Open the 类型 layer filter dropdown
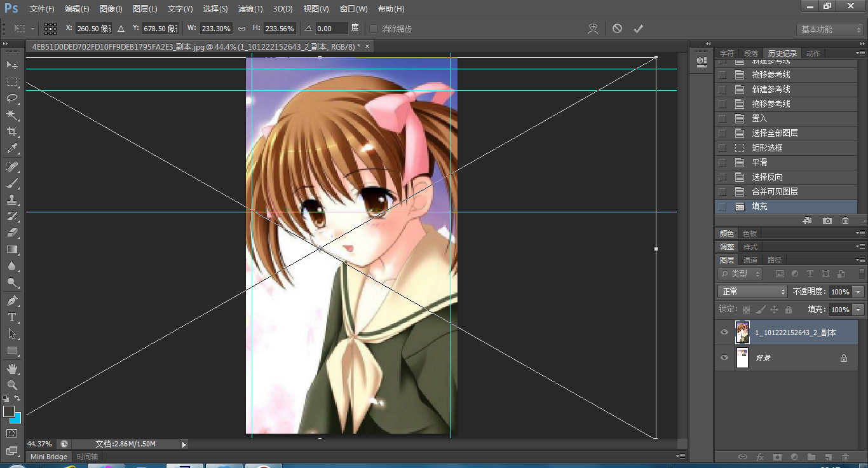Image resolution: width=868 pixels, height=468 pixels. click(740, 274)
